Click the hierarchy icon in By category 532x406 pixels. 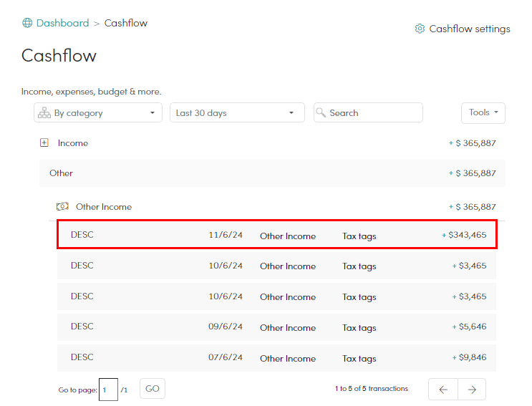pos(44,112)
